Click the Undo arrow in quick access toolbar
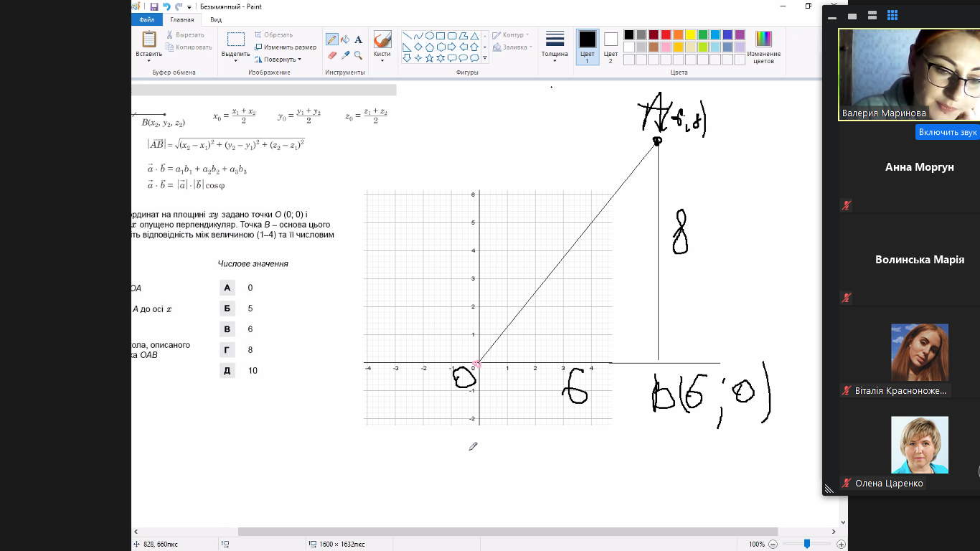980x551 pixels. pos(166,6)
